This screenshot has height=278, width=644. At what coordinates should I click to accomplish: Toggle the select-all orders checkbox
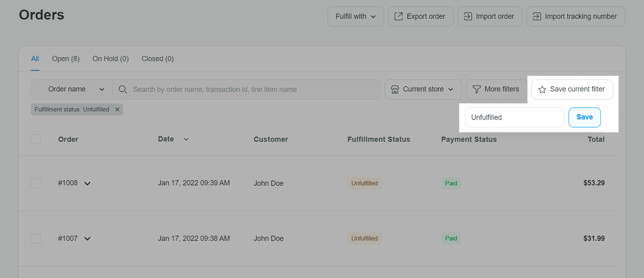tap(36, 139)
